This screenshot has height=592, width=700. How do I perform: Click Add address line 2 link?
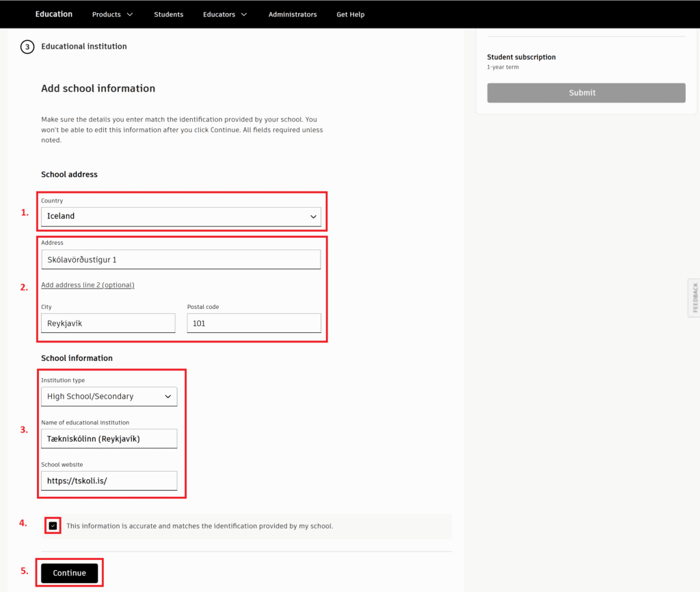point(87,285)
